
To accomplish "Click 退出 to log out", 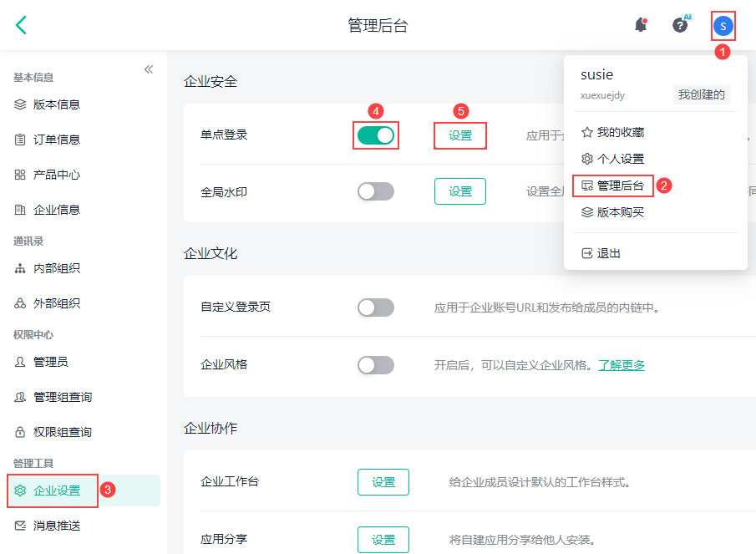I will click(608, 253).
